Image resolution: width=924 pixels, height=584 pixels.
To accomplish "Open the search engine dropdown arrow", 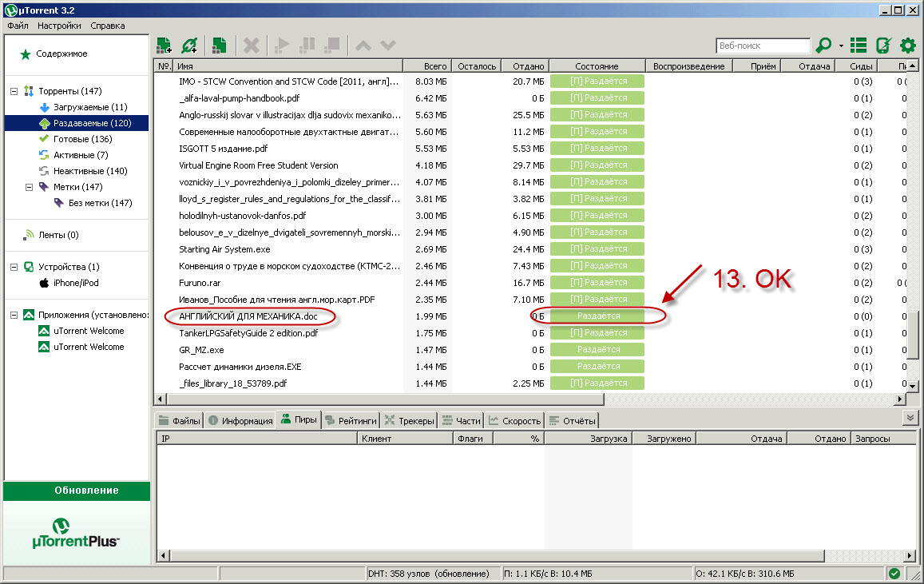I will 841,46.
